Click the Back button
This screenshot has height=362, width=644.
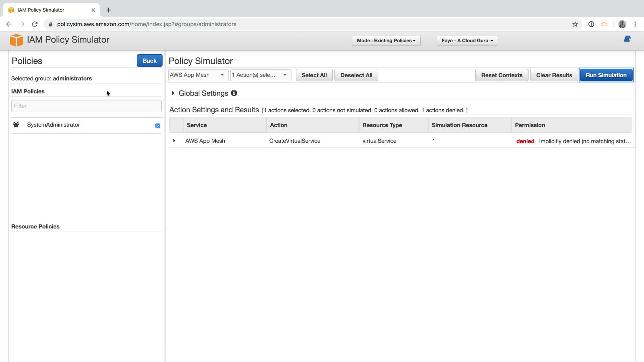pyautogui.click(x=149, y=61)
